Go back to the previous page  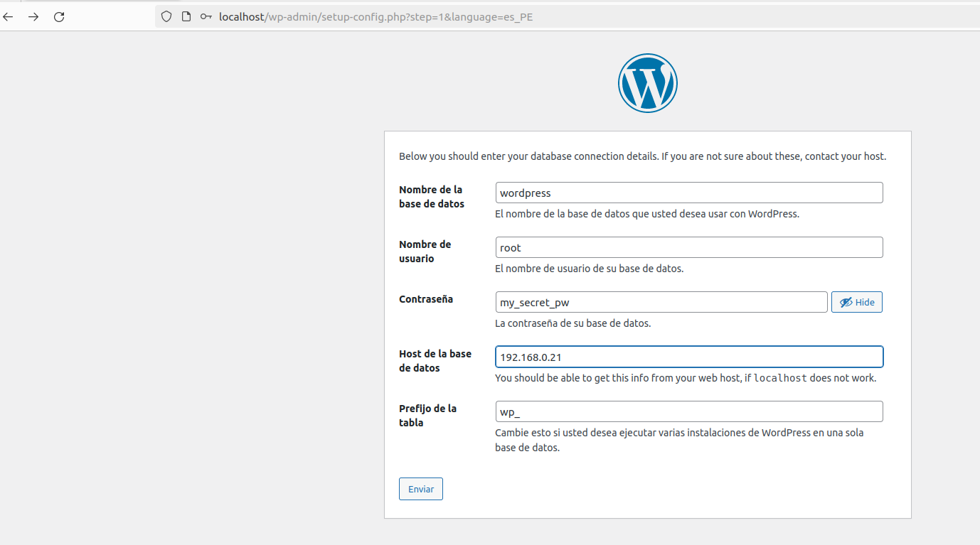pos(9,17)
